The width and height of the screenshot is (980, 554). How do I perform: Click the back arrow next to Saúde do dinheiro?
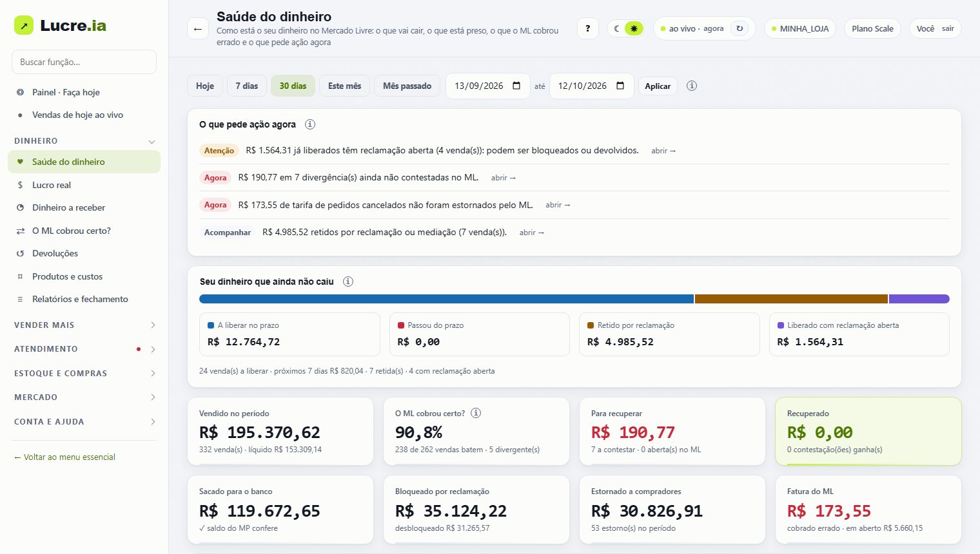[198, 29]
